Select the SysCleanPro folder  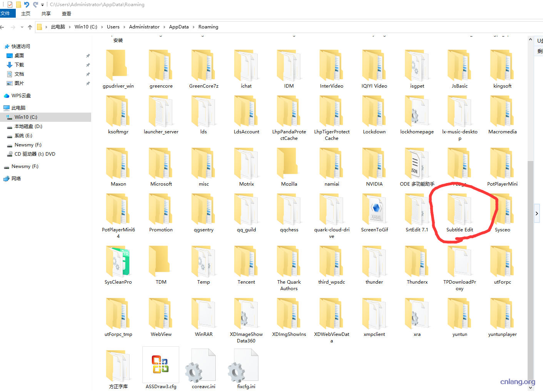118,265
